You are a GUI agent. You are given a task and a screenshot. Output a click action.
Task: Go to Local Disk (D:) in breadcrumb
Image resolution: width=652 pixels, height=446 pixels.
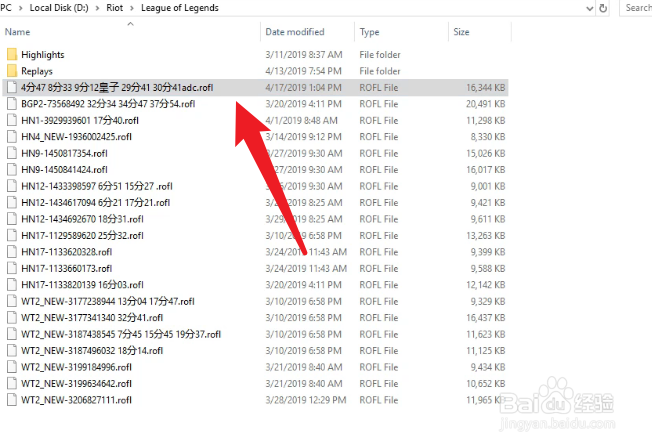[x=59, y=8]
